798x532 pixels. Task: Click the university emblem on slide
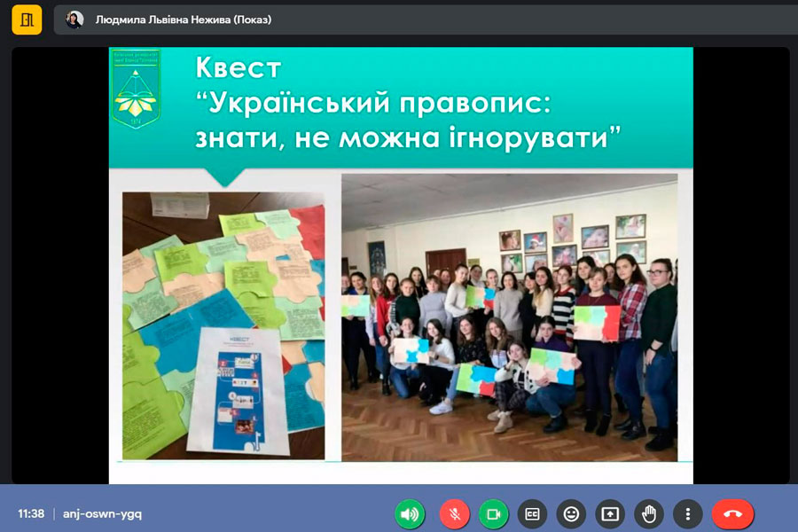pyautogui.click(x=136, y=89)
